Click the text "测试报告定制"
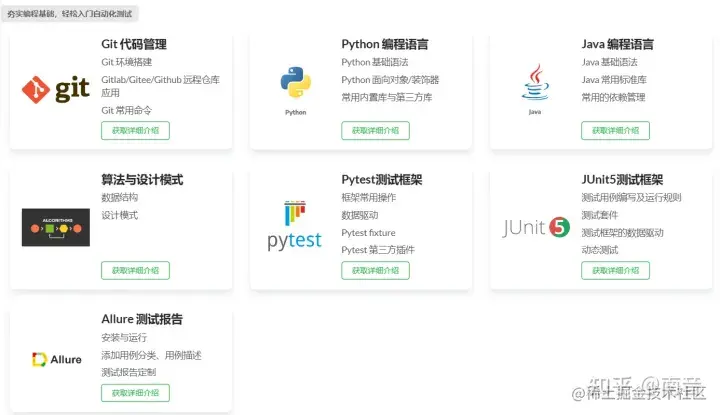The width and height of the screenshot is (720, 415). pyautogui.click(x=129, y=372)
